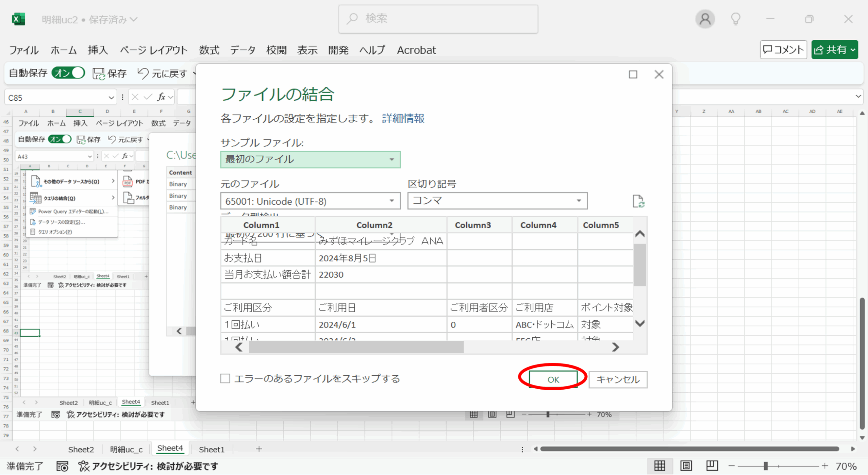The height and width of the screenshot is (475, 868).
Task: Click the Undo (元に戻す) button
Action: (163, 73)
